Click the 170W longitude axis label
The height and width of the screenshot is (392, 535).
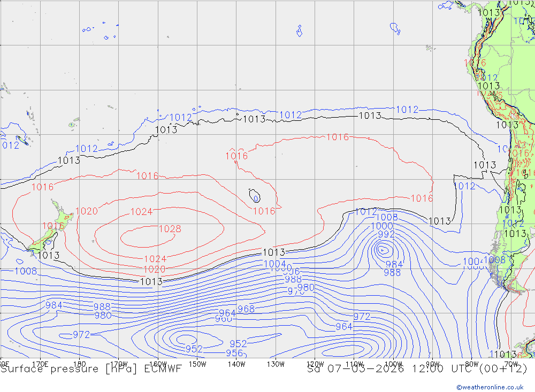119,364
